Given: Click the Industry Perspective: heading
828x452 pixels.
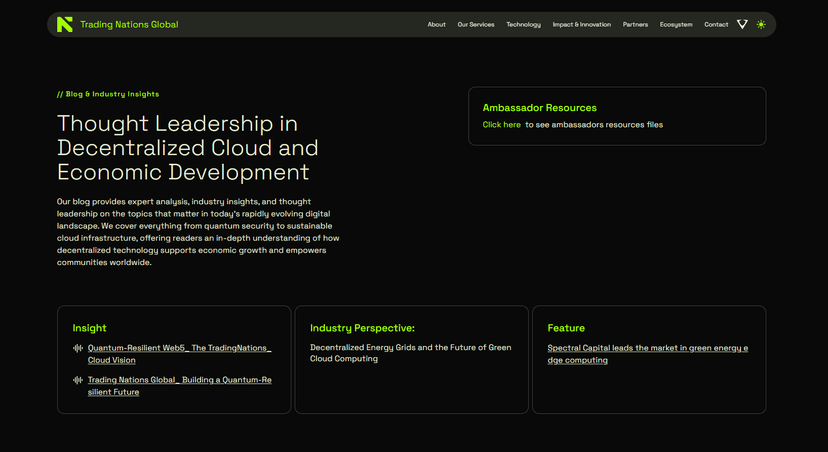Looking at the screenshot, I should [362, 328].
